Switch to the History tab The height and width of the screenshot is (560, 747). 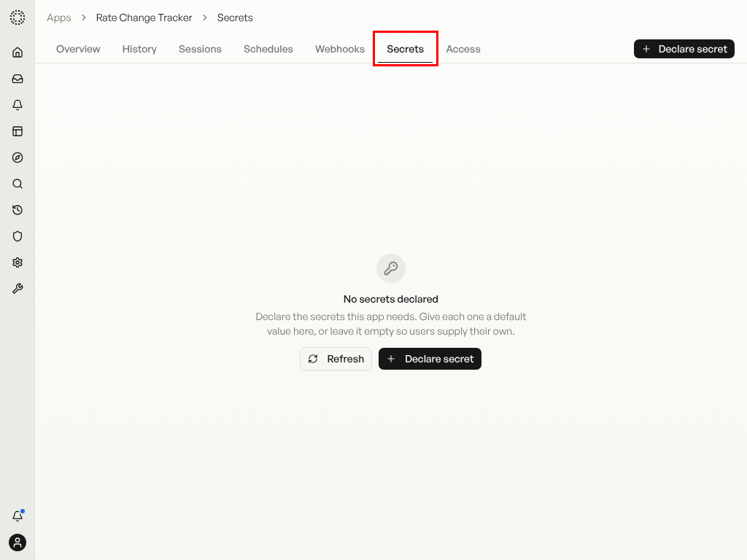[139, 49]
